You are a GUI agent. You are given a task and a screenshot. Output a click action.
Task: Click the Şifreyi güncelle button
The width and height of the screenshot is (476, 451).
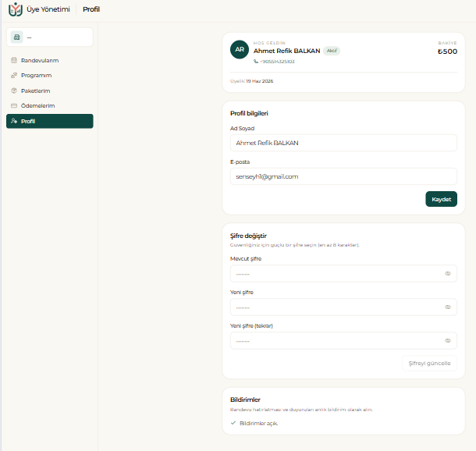[429, 364]
